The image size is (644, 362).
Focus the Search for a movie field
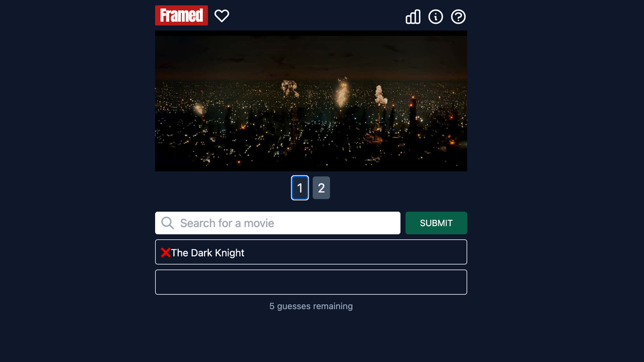pyautogui.click(x=277, y=223)
